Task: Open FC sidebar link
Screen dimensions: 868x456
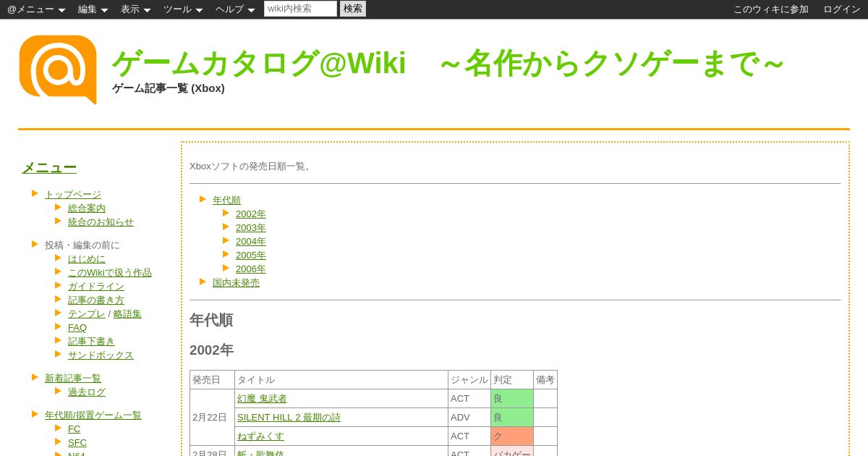Action: tap(75, 428)
